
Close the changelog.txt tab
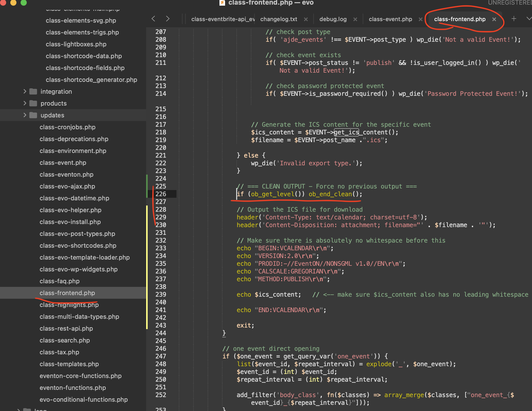point(306,19)
